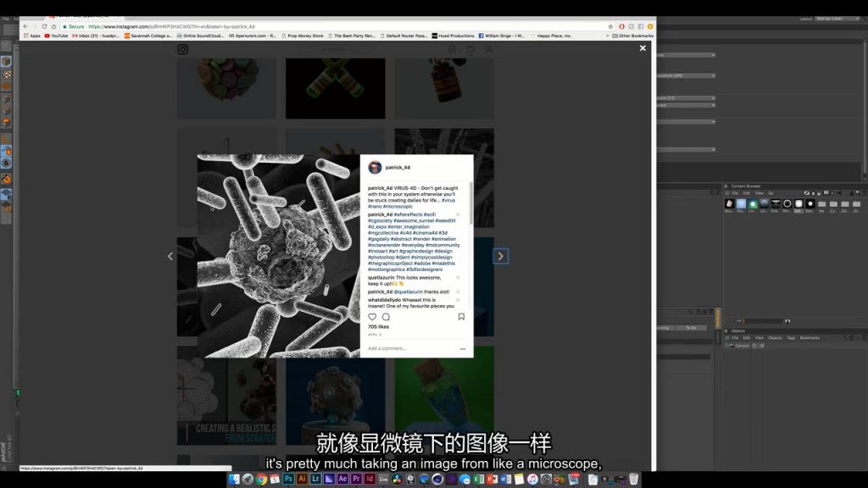The image size is (868, 488).
Task: Click the browser back arrow
Action: coord(25,26)
